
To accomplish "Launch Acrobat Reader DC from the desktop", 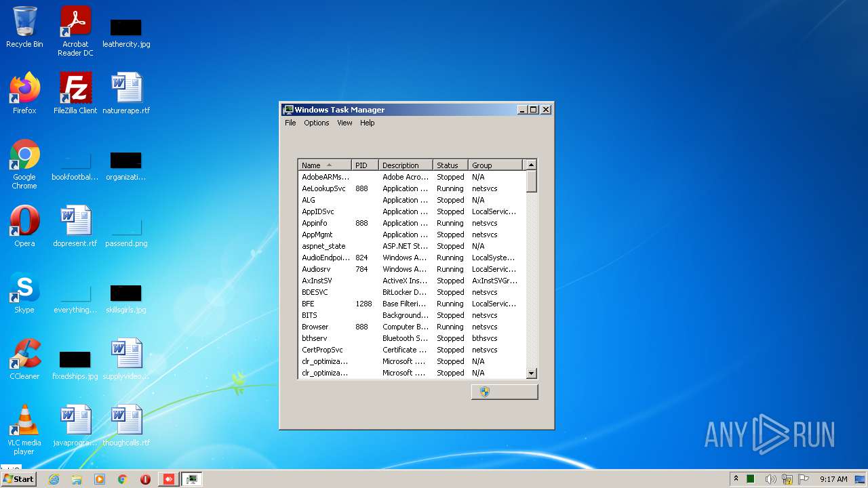I will tap(75, 31).
